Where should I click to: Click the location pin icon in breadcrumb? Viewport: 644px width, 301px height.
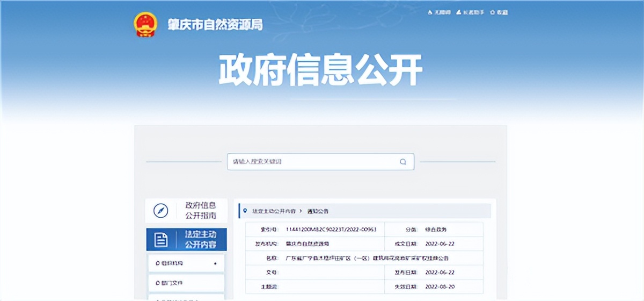coord(245,211)
